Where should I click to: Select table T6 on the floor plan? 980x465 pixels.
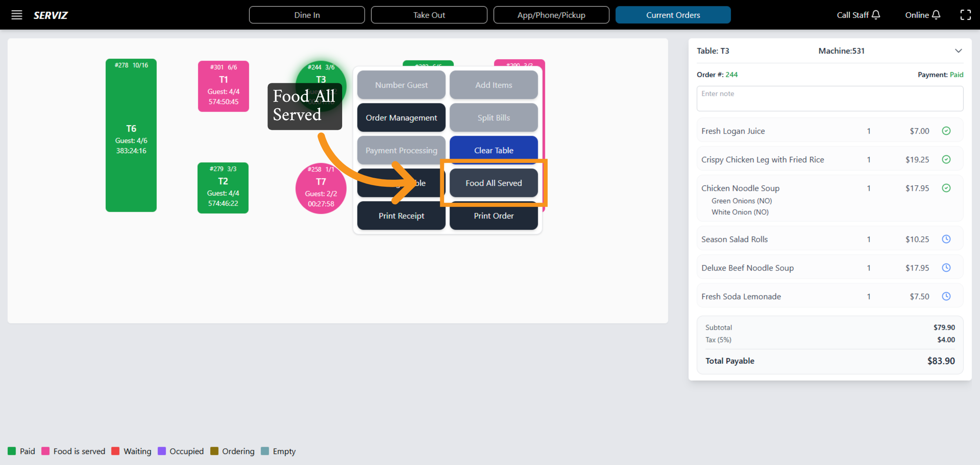pyautogui.click(x=131, y=135)
